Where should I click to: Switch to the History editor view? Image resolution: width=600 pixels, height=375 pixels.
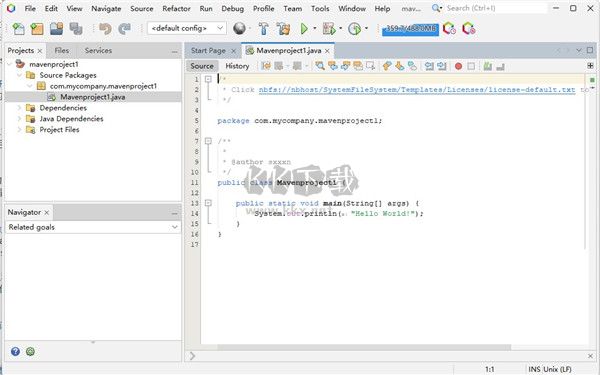point(237,66)
